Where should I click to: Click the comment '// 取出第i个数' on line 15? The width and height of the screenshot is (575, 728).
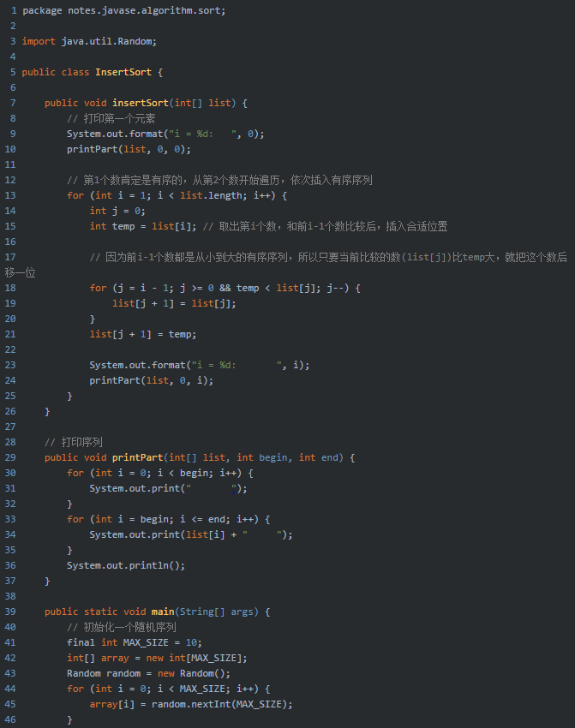point(325,226)
